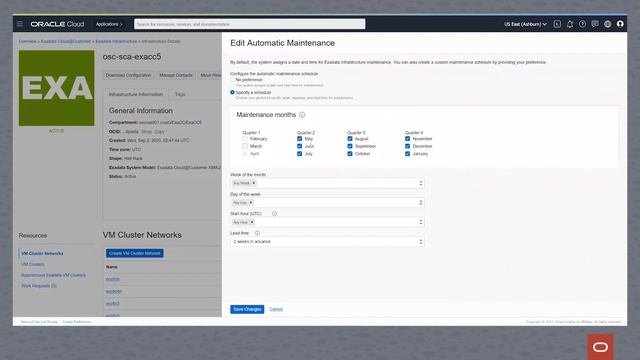Uncheck the May checkbox
This screenshot has width=640, height=360.
[x=300, y=139]
